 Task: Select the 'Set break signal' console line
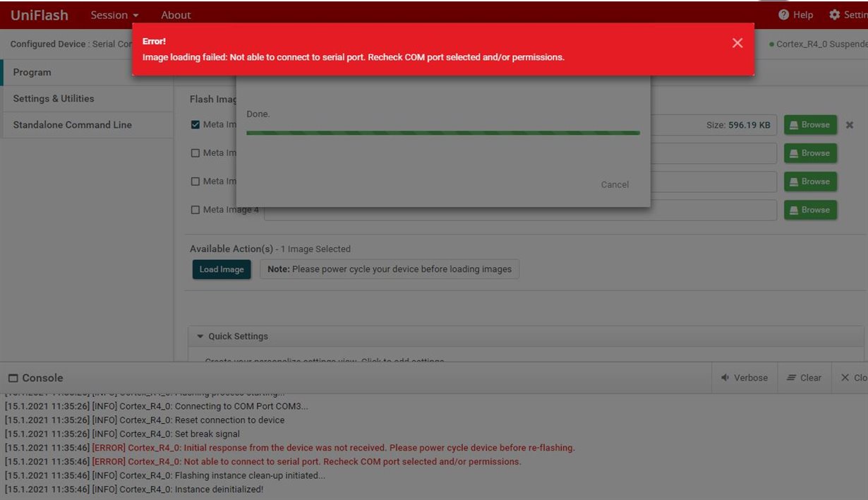(x=123, y=434)
